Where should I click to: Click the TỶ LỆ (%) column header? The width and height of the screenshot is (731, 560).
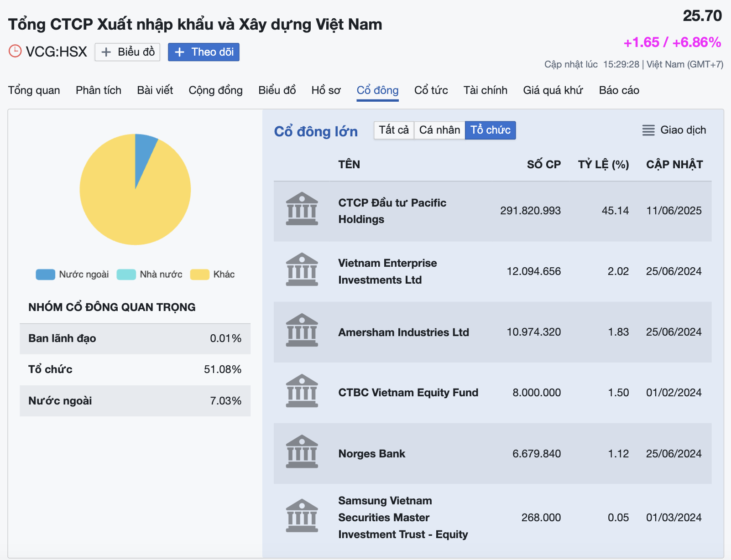(604, 165)
